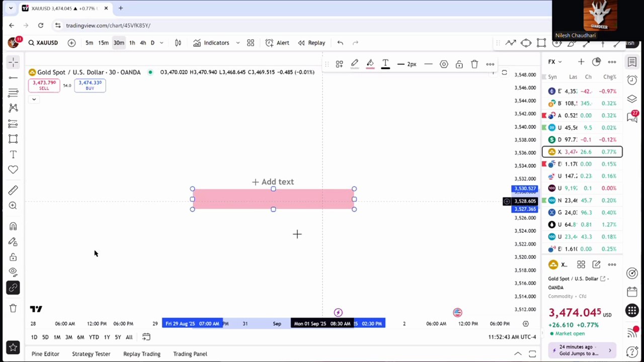
Task: Open the favorites star toolbar
Action: (13, 347)
